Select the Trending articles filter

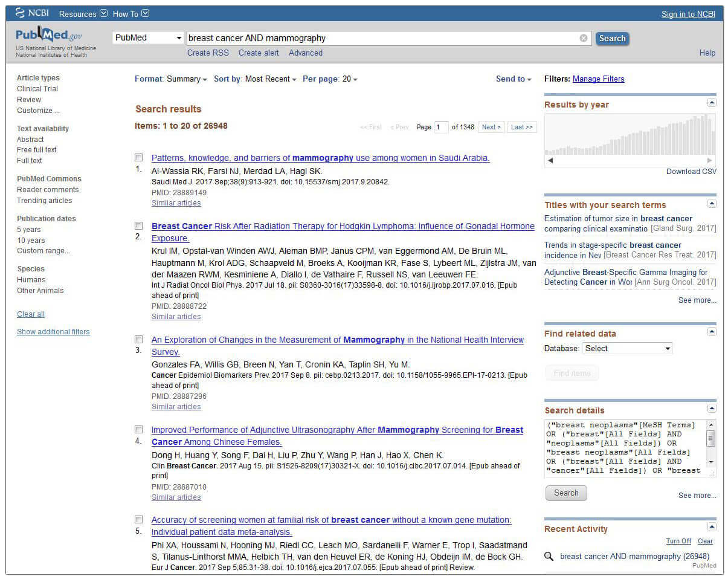coord(44,201)
